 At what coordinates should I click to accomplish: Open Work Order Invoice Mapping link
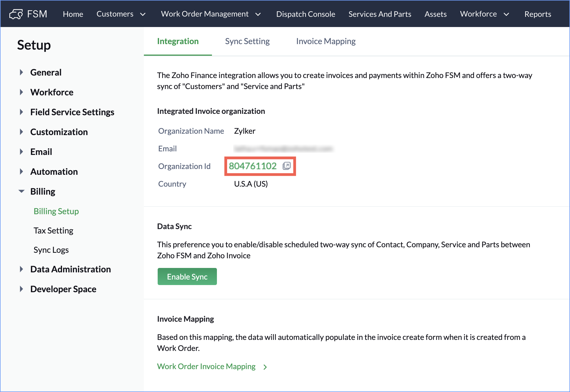[206, 367]
